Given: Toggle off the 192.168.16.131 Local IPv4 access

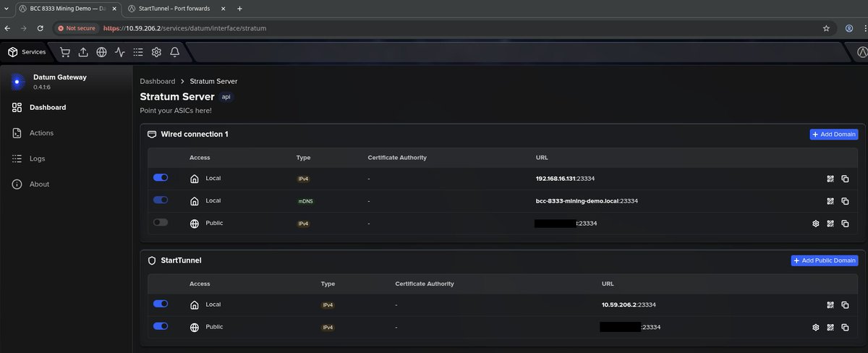Looking at the screenshot, I should click(x=161, y=177).
